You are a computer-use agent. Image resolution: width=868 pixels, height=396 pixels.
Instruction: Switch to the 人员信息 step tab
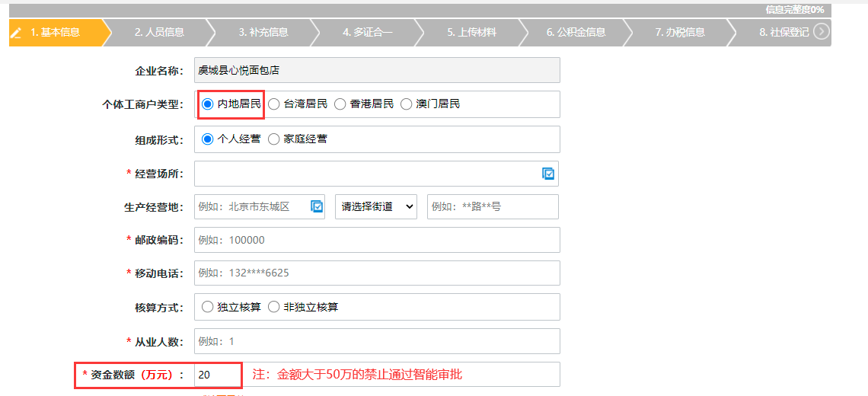click(159, 32)
